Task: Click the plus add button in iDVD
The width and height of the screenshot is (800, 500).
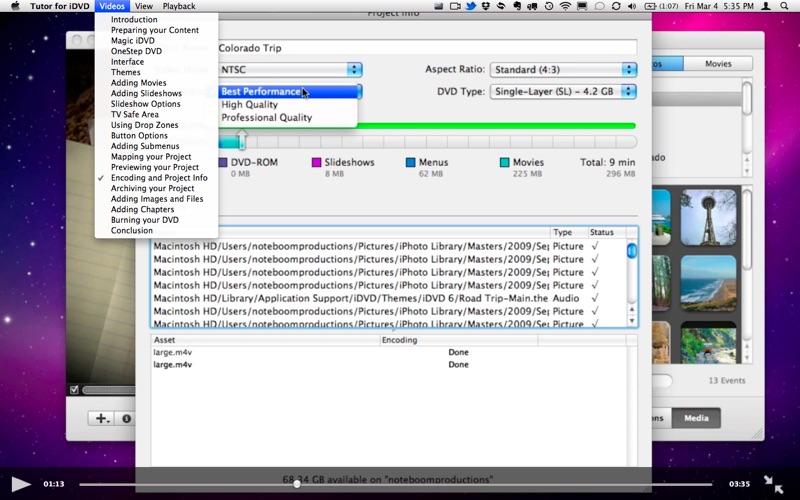Action: point(101,418)
